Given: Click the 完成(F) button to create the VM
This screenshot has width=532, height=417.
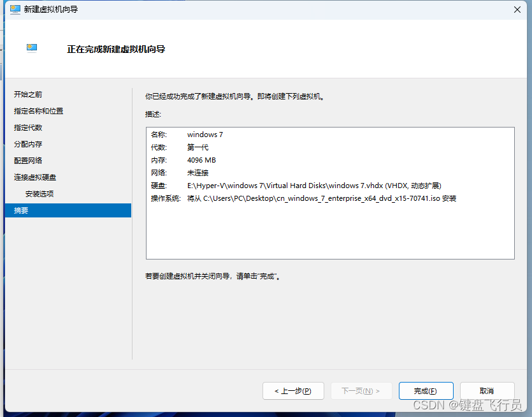Looking at the screenshot, I should tap(426, 390).
